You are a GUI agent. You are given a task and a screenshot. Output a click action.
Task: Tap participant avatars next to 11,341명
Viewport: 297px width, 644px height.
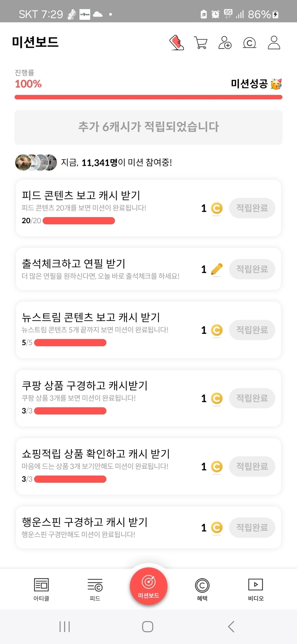[36, 163]
